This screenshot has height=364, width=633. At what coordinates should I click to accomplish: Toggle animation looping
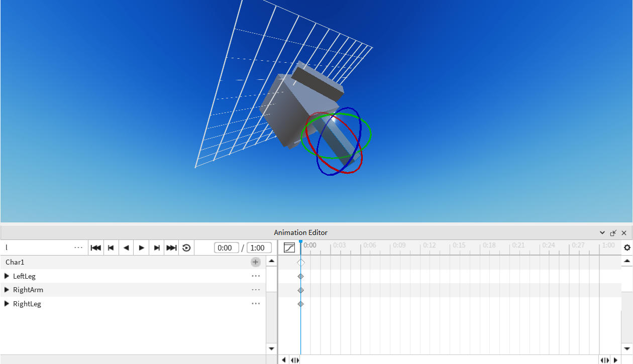point(186,248)
